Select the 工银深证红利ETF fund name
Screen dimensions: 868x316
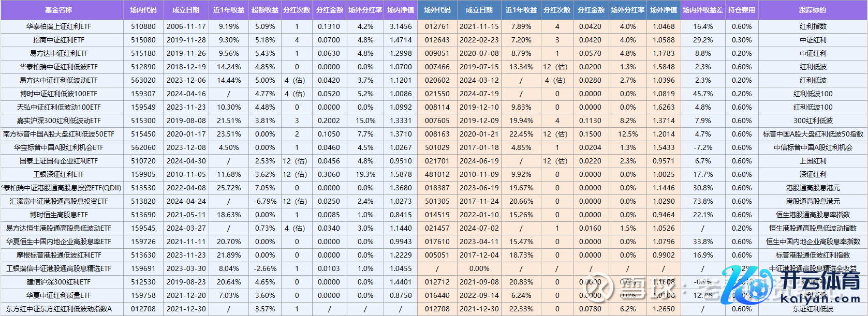pyautogui.click(x=58, y=174)
